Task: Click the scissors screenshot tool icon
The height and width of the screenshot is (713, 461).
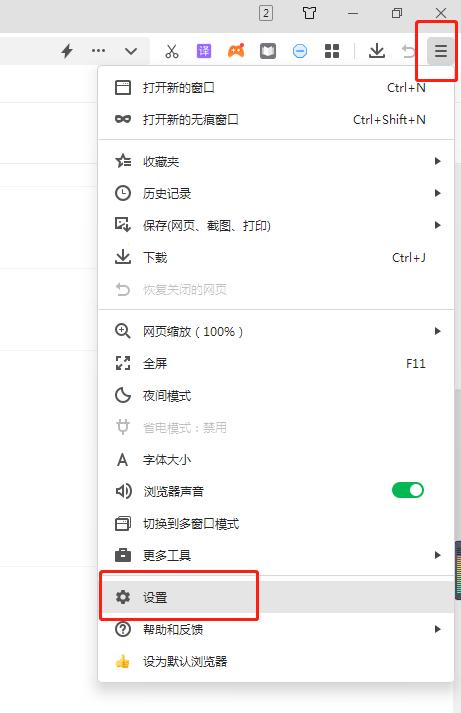Action: pos(172,51)
